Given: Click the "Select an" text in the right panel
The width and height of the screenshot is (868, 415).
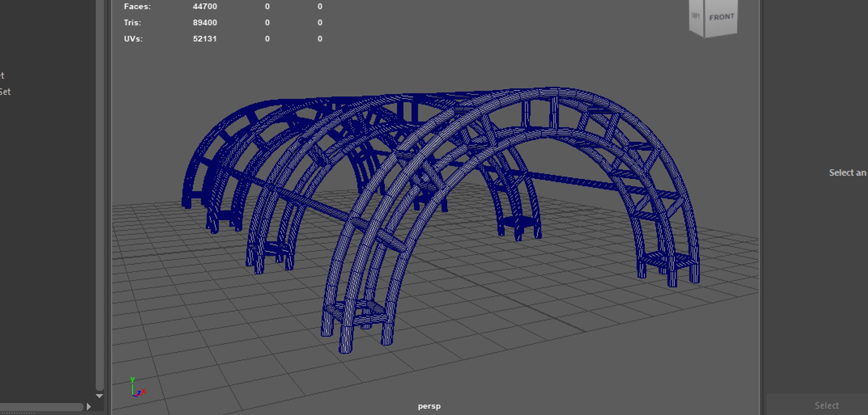Looking at the screenshot, I should click(x=848, y=173).
